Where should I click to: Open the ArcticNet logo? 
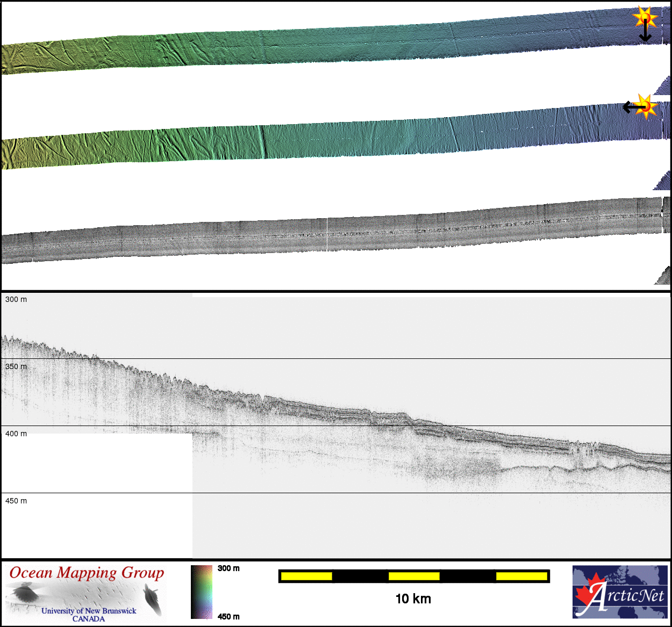pyautogui.click(x=620, y=592)
